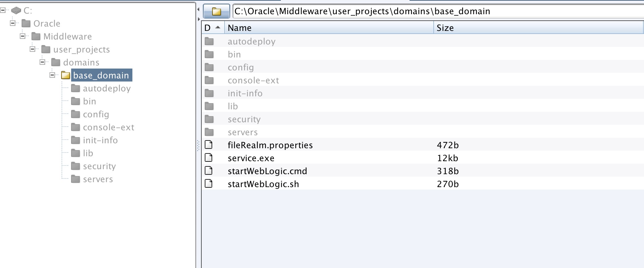Click service.exe file icon
The image size is (644, 268).
click(x=209, y=157)
